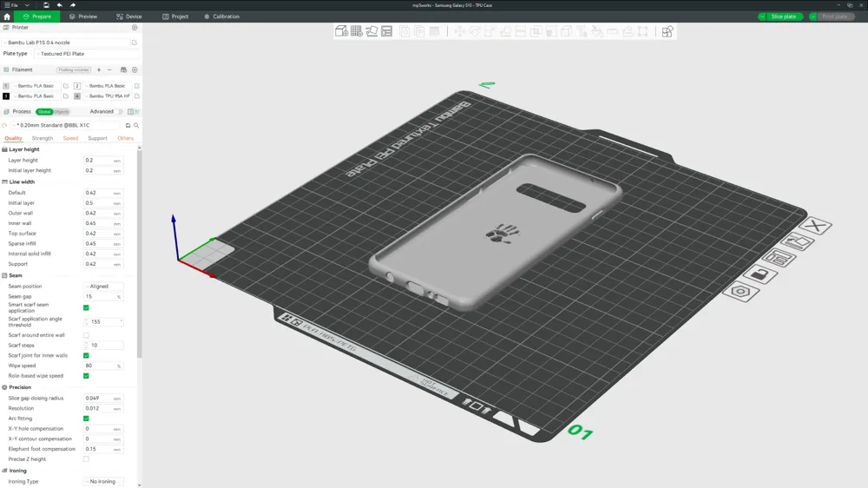Click the Auto orient icon
Viewport: 868px width, 488px height.
372,31
